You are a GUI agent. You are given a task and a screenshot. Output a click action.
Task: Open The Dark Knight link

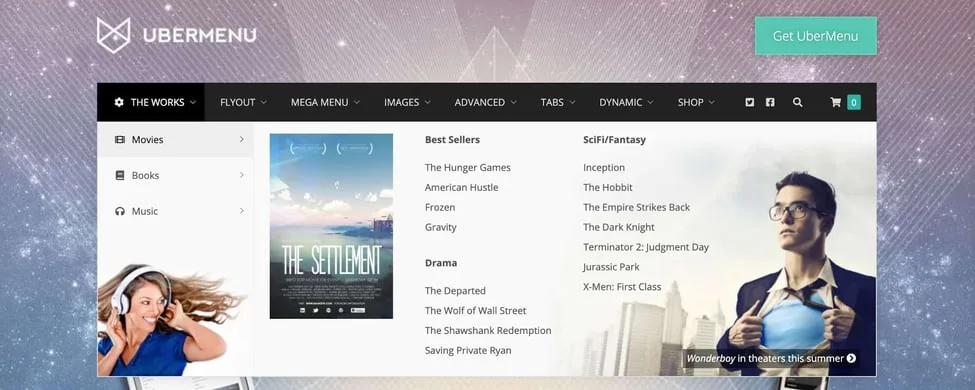(x=619, y=227)
